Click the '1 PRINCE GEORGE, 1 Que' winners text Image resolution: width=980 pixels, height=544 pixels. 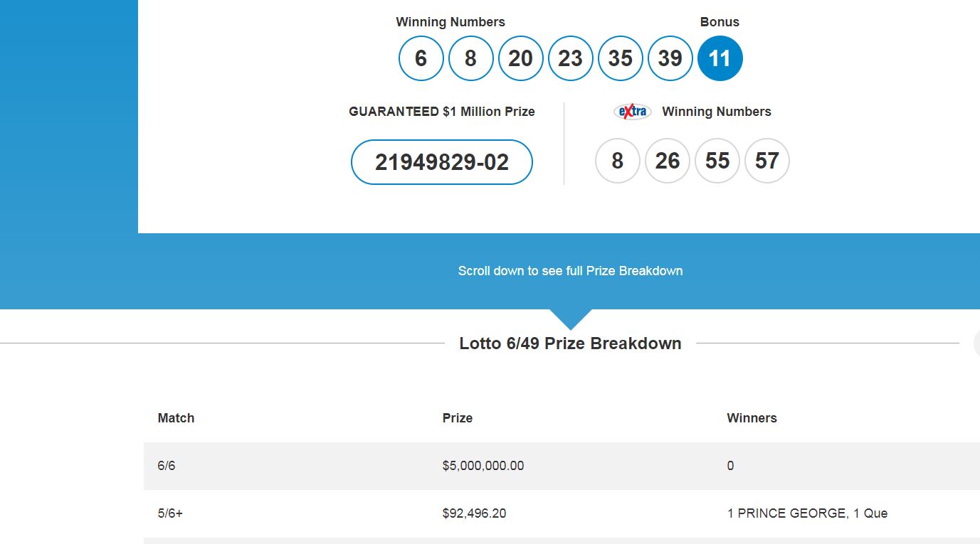tap(807, 513)
